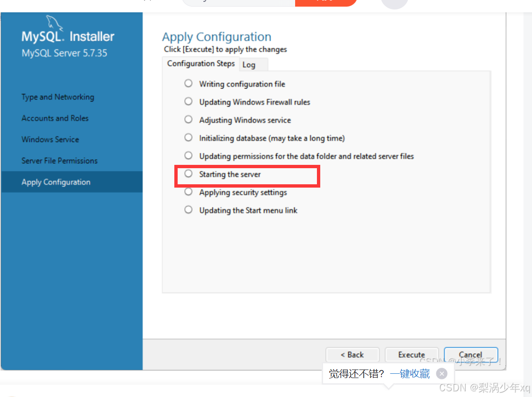Screen dimensions: 532x397
Task: Select Accounts and Roles in the sidebar
Action: click(54, 118)
